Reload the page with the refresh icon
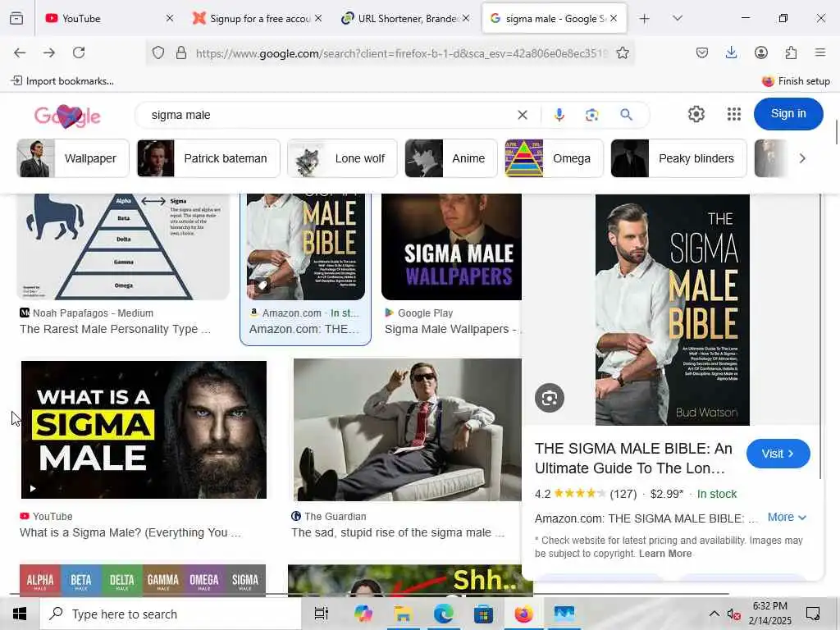 (79, 52)
